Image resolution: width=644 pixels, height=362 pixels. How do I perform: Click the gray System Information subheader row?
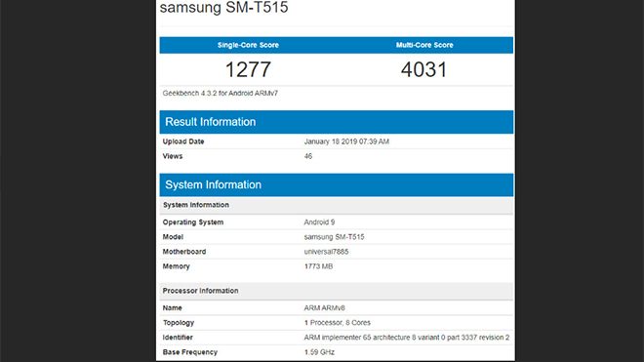point(337,205)
